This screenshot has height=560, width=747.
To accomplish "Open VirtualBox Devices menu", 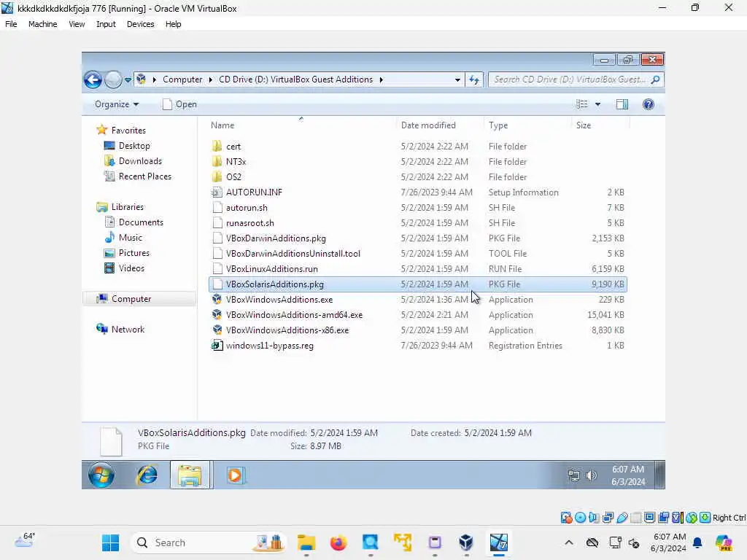I will pos(140,24).
